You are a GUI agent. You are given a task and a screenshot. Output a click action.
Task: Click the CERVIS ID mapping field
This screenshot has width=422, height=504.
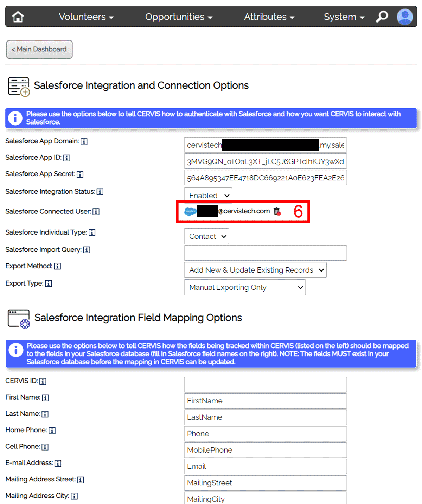coord(265,384)
